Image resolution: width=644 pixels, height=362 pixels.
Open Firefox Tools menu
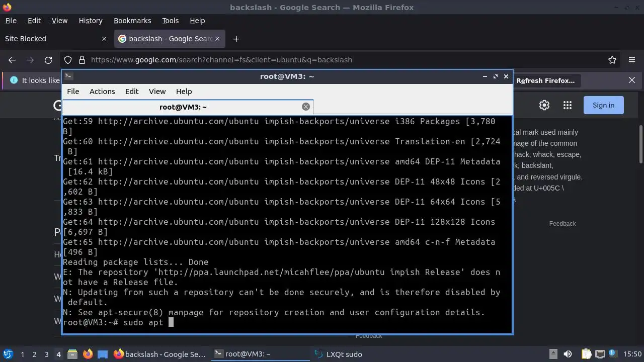click(170, 21)
